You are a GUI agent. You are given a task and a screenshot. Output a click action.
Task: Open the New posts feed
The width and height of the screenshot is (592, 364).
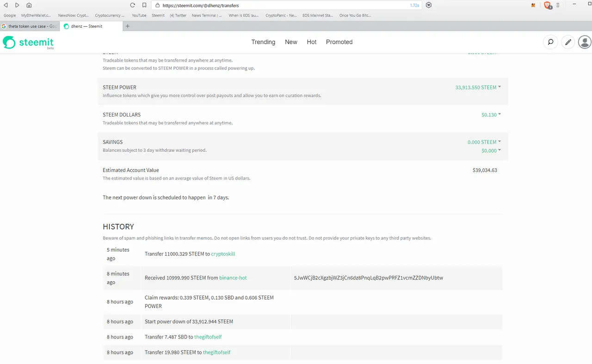tap(291, 42)
